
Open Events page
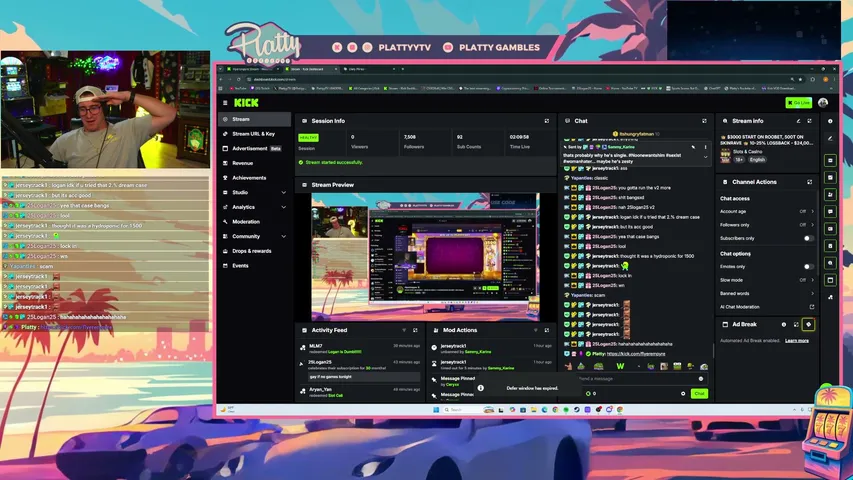click(255, 266)
